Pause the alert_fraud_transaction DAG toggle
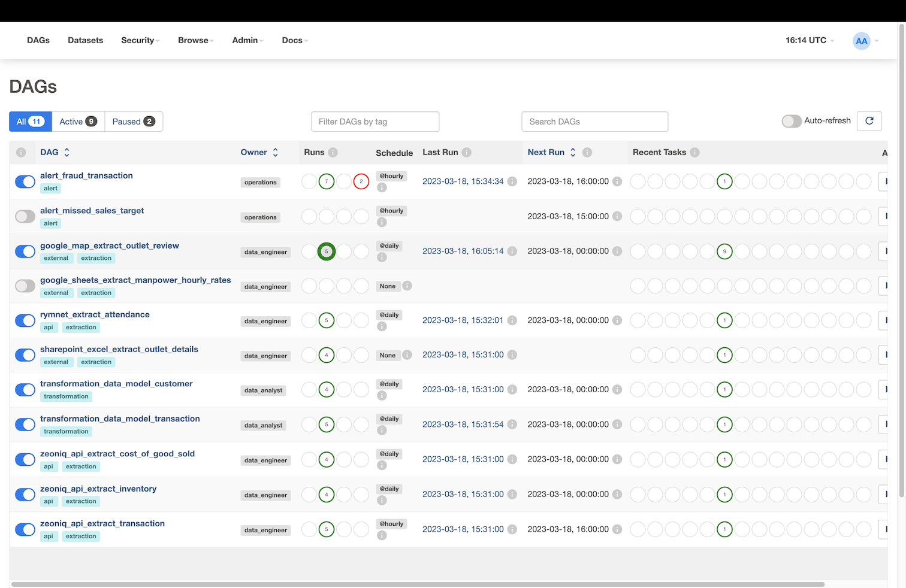906x588 pixels. [x=25, y=181]
